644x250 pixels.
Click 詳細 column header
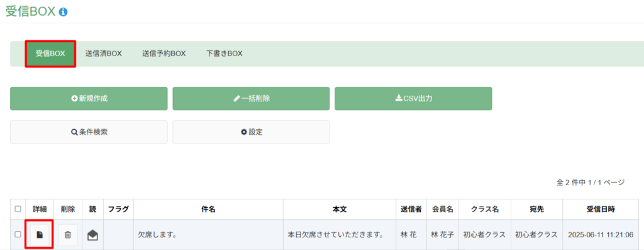[x=40, y=209]
